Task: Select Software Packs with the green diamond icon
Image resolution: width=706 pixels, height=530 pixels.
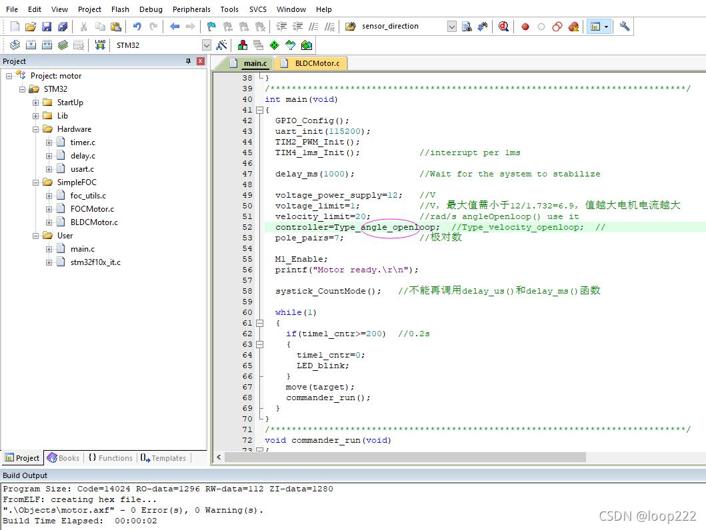Action: pyautogui.click(x=274, y=45)
